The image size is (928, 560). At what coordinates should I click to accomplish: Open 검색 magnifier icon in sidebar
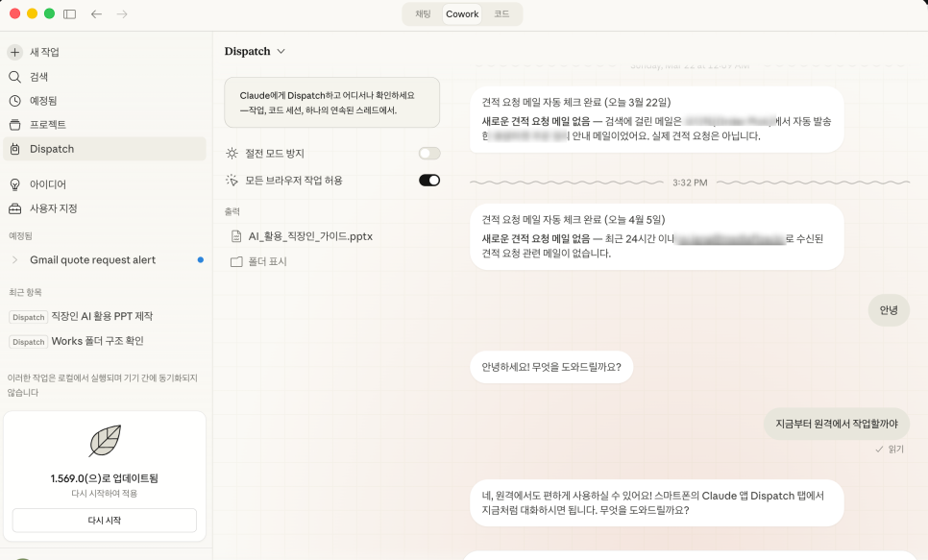(14, 77)
